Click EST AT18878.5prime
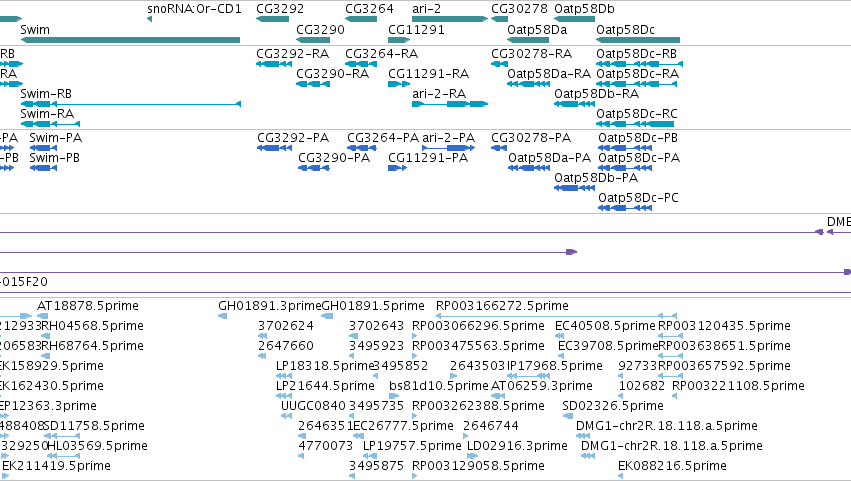 [42, 316]
